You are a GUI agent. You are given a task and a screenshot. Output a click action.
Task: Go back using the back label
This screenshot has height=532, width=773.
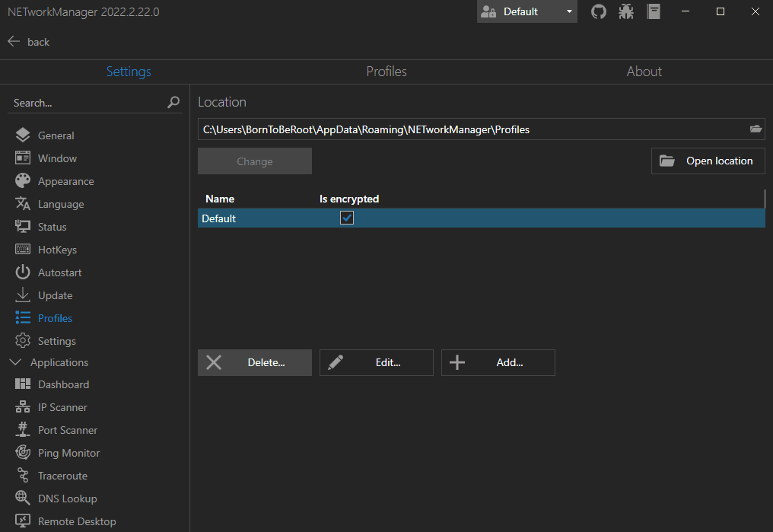39,42
